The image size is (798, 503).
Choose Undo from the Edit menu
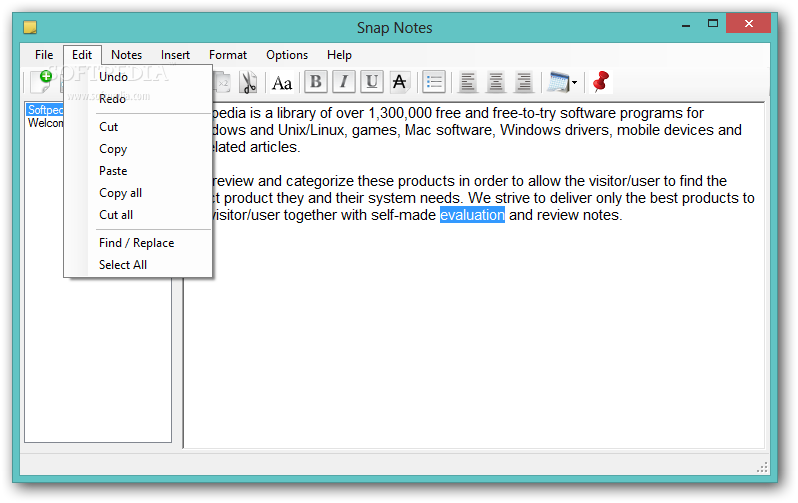pos(138,77)
